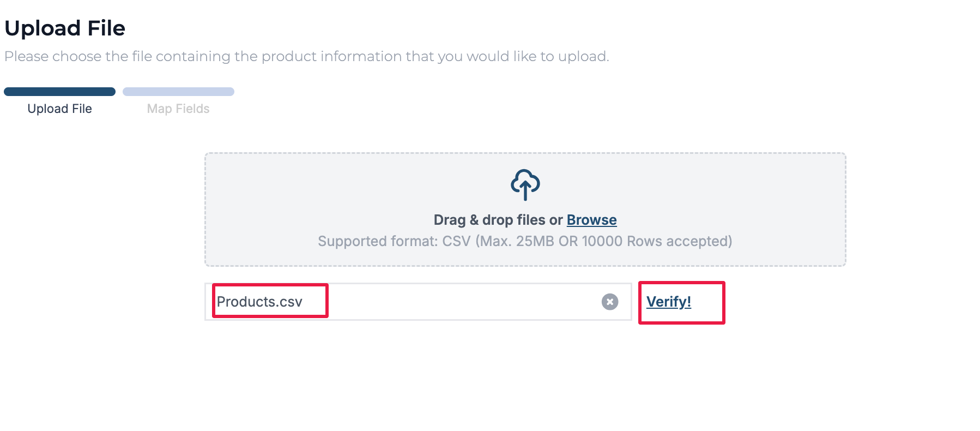
Task: Remove Products.csv using the x icon
Action: point(610,302)
